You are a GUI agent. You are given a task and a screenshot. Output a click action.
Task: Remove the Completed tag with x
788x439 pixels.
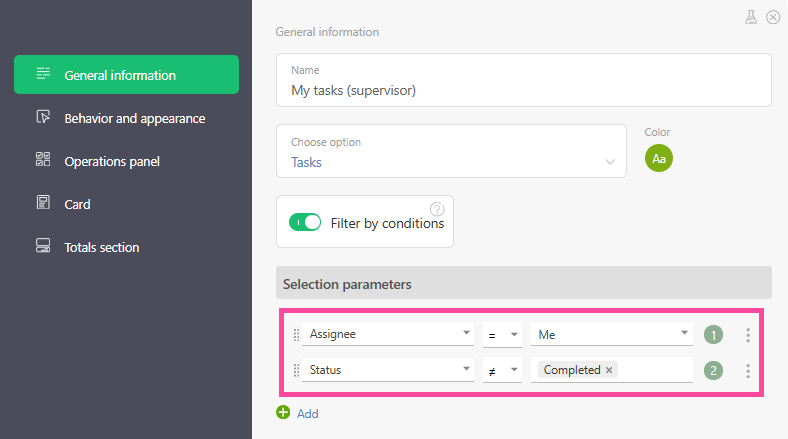tap(609, 370)
